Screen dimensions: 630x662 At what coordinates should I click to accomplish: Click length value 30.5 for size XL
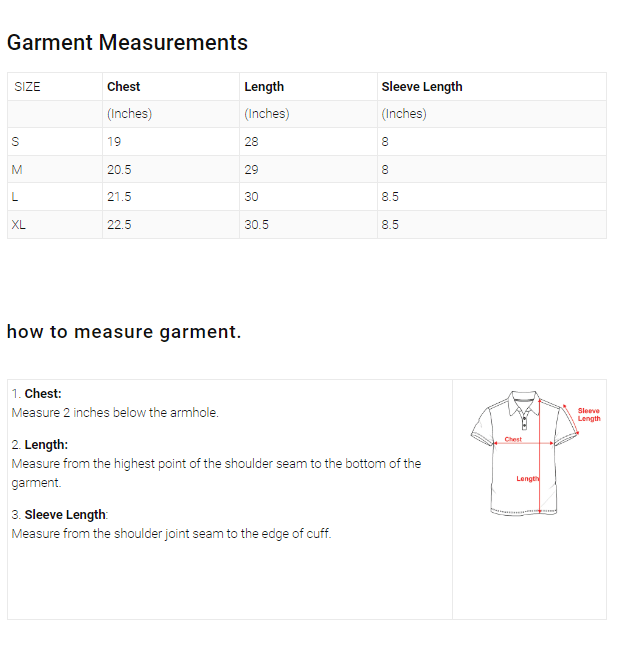256,225
